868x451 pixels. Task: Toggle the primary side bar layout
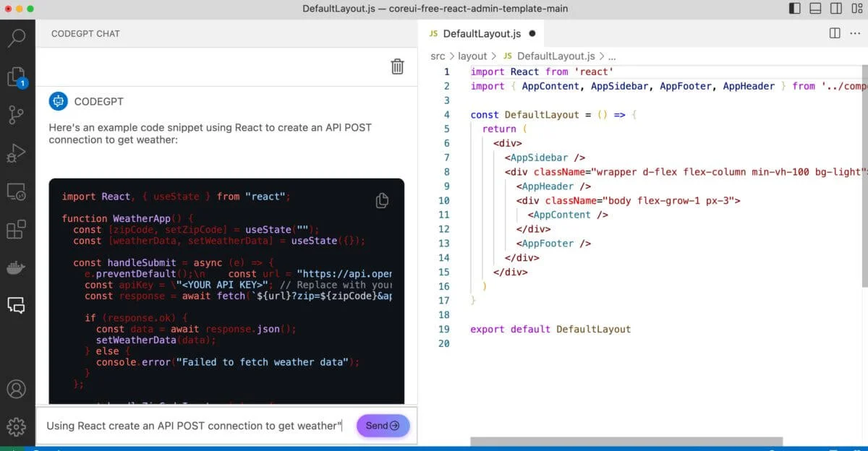click(x=795, y=9)
